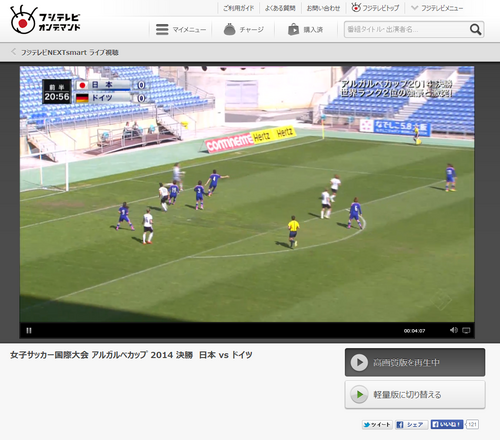Mute the video with the speaker icon
The height and width of the screenshot is (440, 500).
pos(454,330)
